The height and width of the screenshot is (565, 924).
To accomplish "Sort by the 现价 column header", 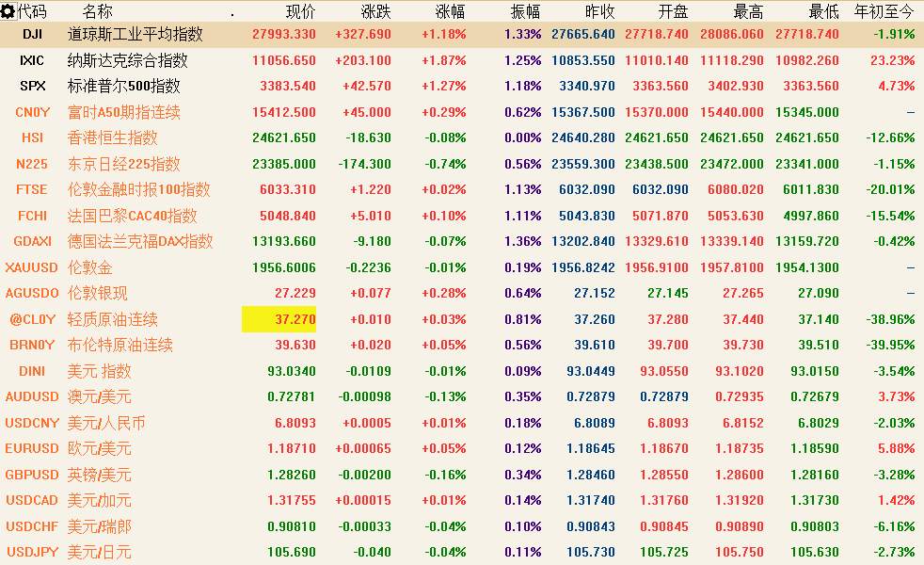I will click(x=300, y=11).
